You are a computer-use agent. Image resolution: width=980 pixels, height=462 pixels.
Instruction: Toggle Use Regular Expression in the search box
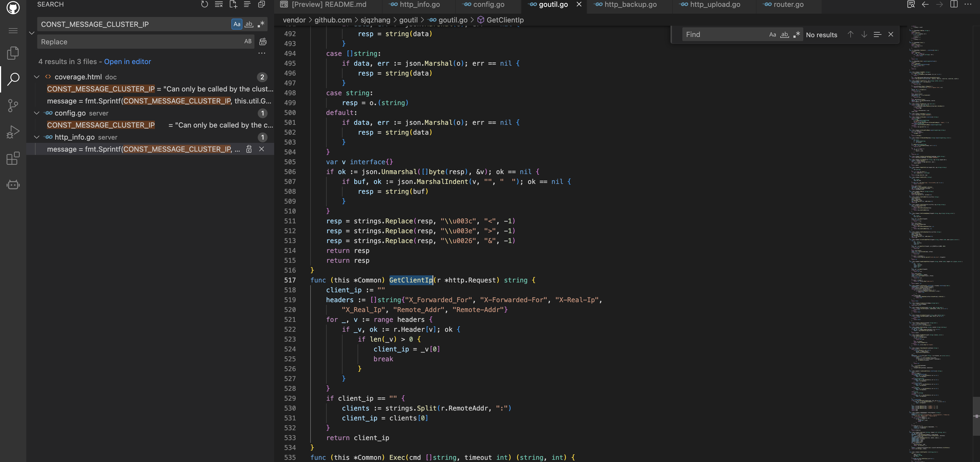[x=261, y=24]
